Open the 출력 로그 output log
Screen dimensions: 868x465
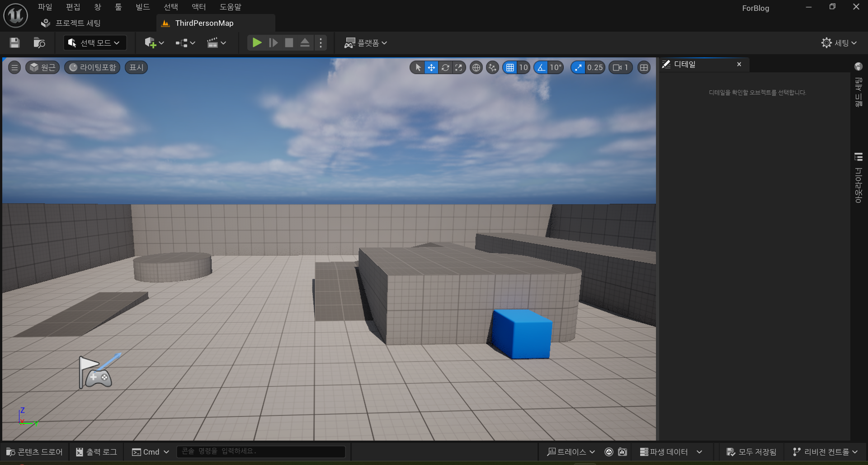[96, 452]
